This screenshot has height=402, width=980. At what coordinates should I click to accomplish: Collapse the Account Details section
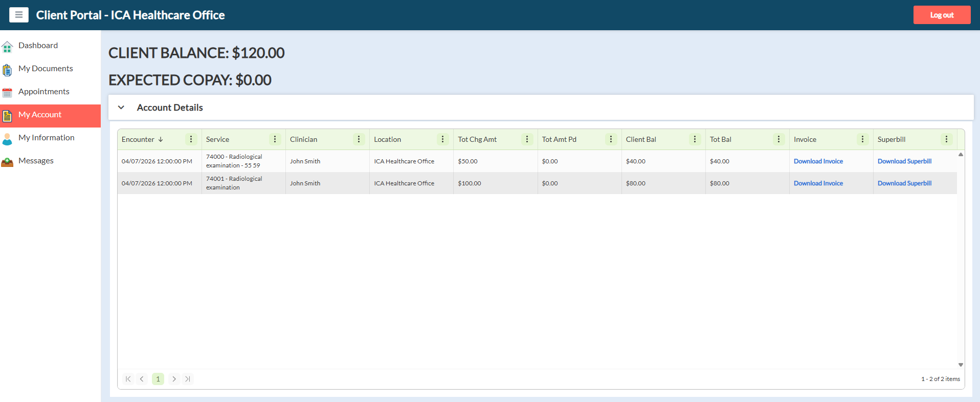[121, 108]
